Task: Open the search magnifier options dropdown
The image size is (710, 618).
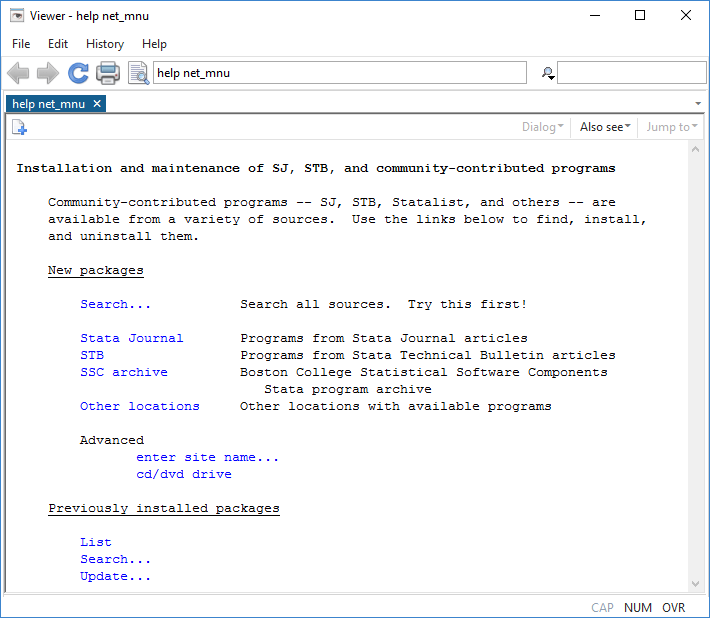Action: point(548,73)
